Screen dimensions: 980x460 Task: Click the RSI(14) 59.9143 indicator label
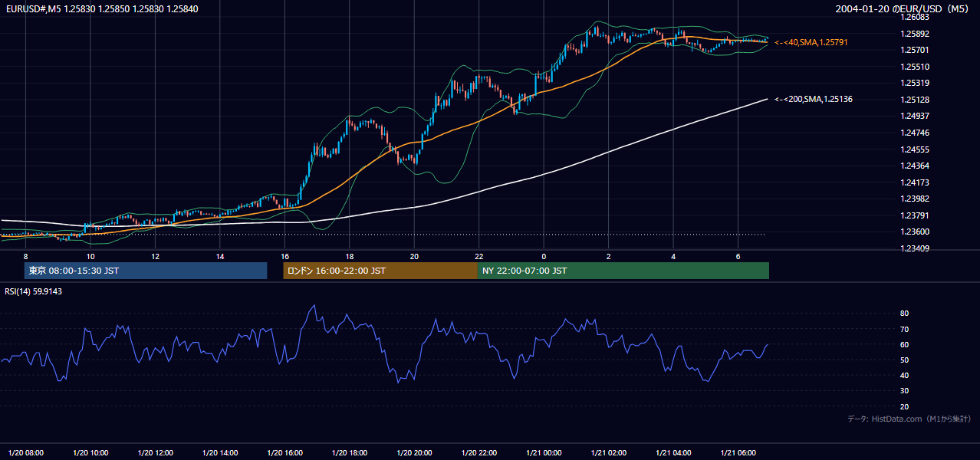[34, 291]
